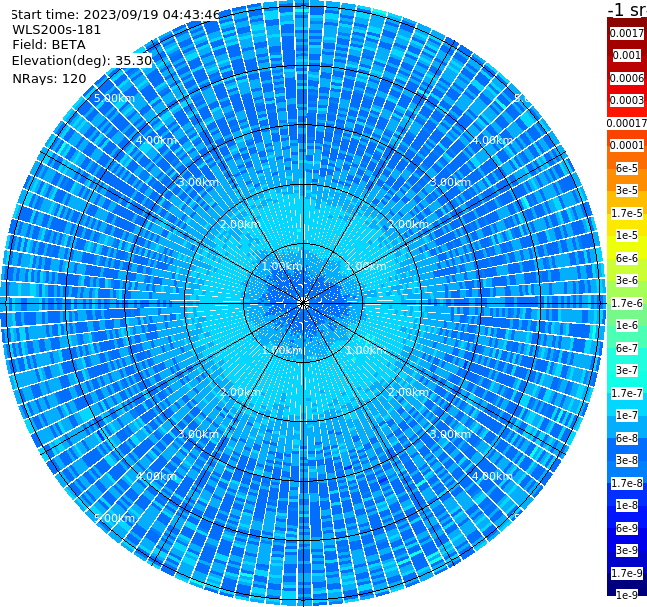Click the 1.7e-5 colorbar label
Screen dimensions: 647x607
coord(627,213)
